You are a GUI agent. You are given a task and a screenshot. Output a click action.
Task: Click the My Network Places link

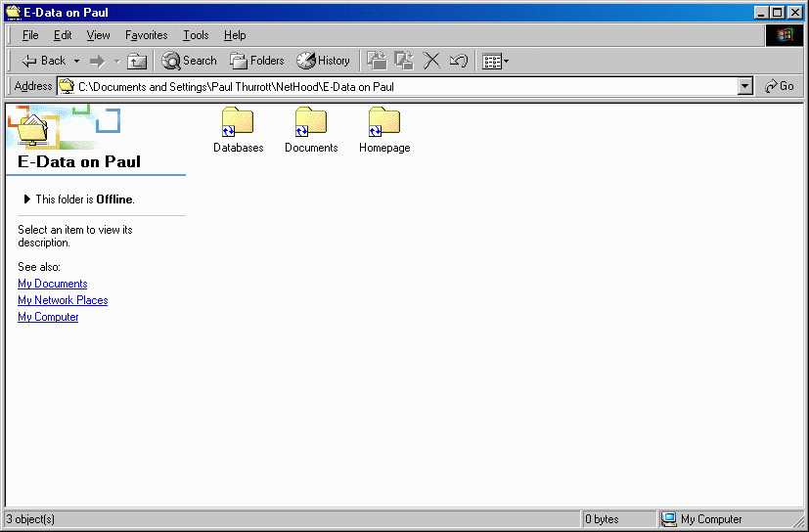pyautogui.click(x=63, y=300)
